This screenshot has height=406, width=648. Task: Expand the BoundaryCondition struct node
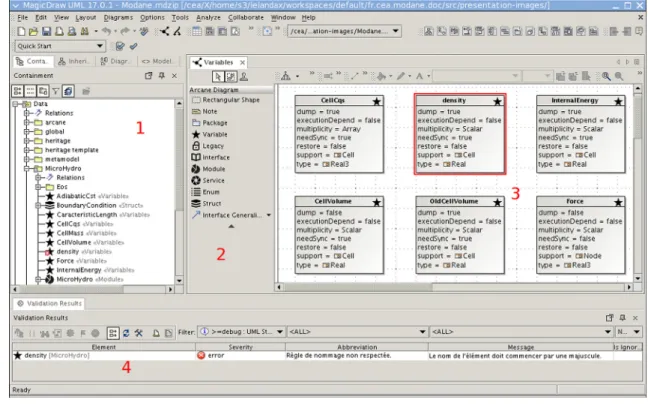[38, 205]
